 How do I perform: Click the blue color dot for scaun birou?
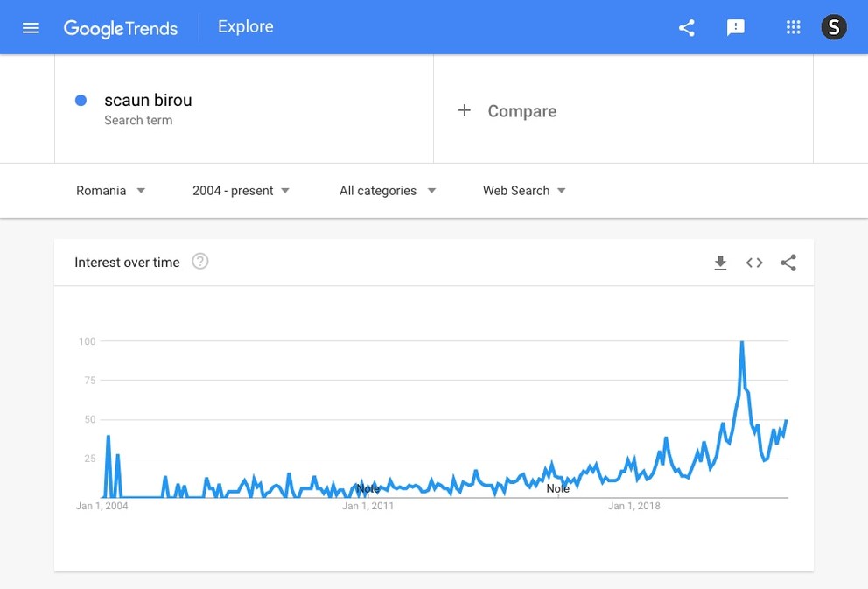coord(80,100)
